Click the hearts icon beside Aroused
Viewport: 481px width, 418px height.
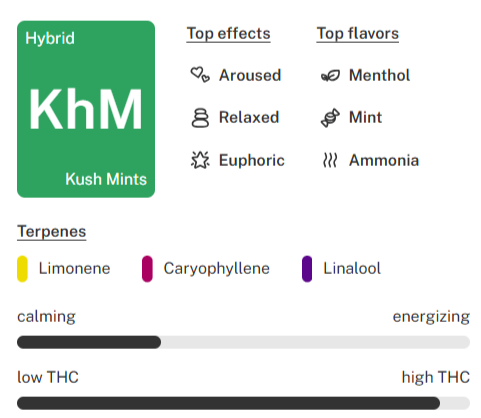pos(200,75)
